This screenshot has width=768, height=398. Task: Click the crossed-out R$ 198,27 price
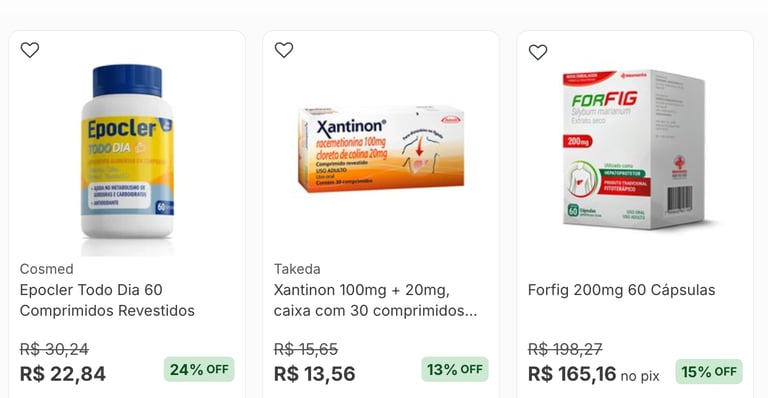pos(565,349)
